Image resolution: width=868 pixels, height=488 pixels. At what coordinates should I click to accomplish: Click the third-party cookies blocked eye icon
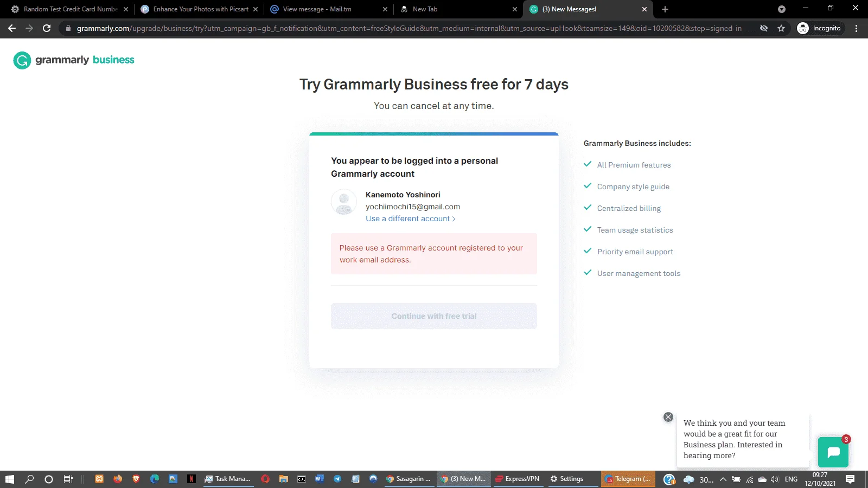(x=764, y=28)
